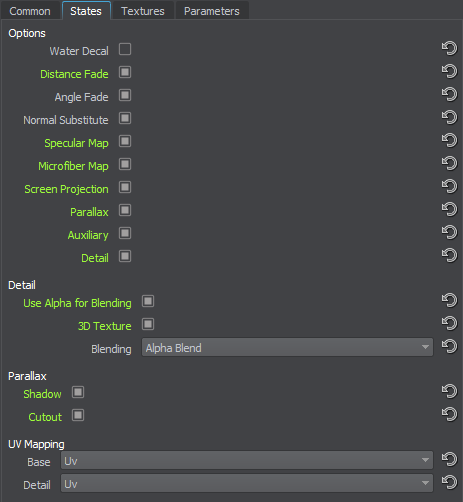Reset the Auxiliary option

point(449,232)
